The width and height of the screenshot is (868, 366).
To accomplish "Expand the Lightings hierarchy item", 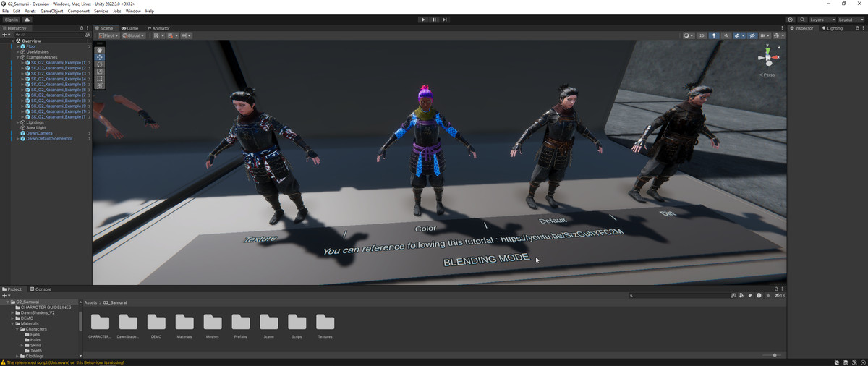I will coord(18,122).
